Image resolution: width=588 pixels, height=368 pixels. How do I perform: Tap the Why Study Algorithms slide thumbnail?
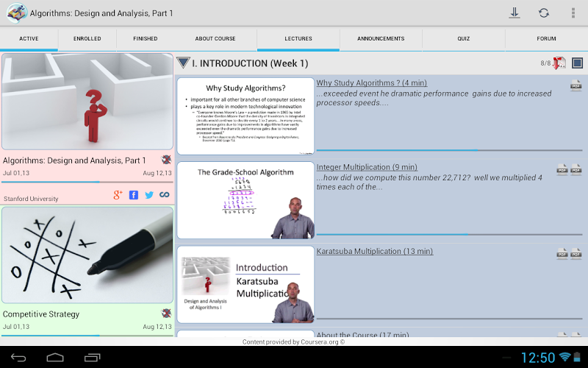[245, 116]
